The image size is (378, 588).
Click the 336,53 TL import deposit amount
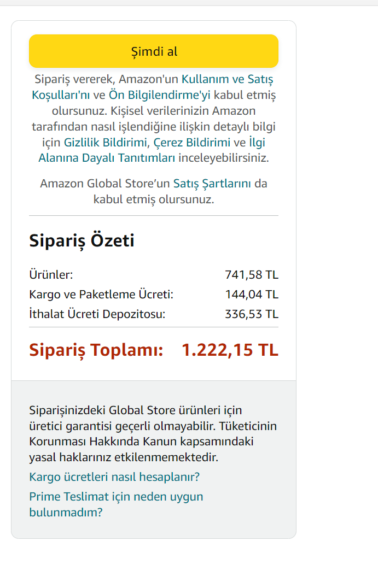(x=252, y=314)
